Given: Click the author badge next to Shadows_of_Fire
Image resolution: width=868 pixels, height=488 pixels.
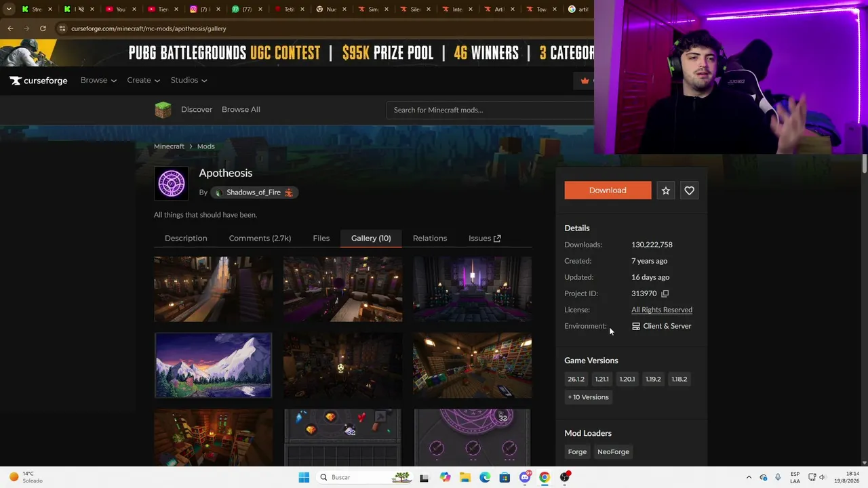Looking at the screenshot, I should pos(289,192).
